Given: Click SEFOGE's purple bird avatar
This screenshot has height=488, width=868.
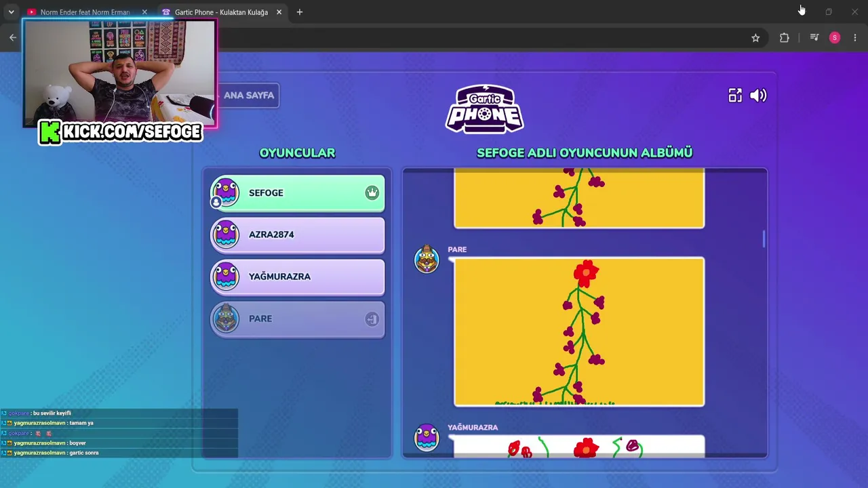Looking at the screenshot, I should [225, 192].
